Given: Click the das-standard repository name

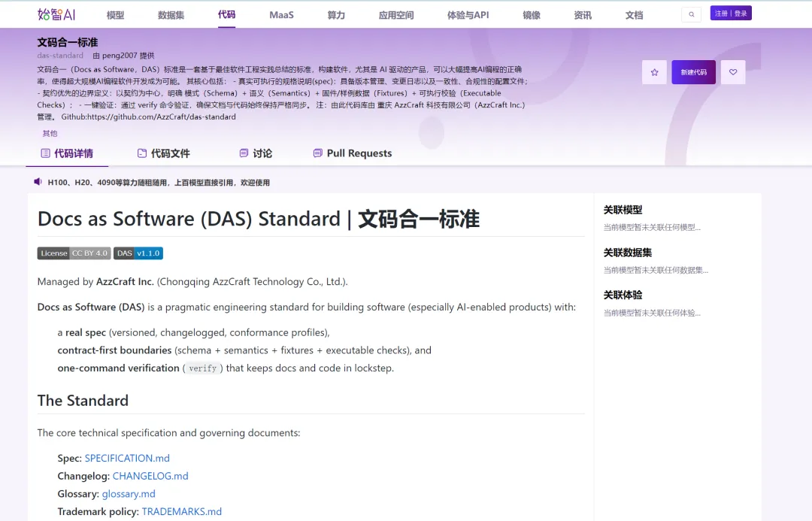Looking at the screenshot, I should 60,56.
